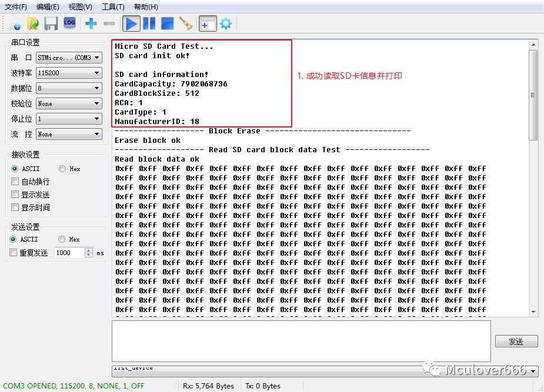The image size is (544, 392).
Task: Click the SD card init ok! line
Action: point(152,55)
